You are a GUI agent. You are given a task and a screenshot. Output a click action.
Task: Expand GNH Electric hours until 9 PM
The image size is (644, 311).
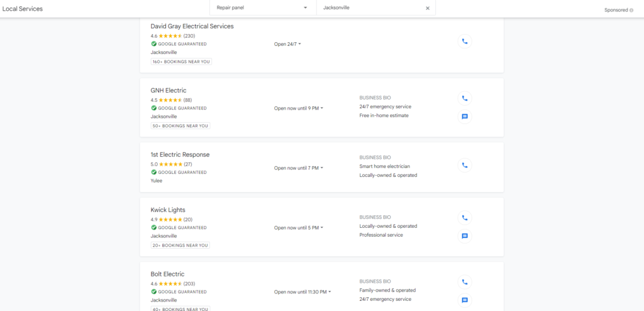click(x=298, y=108)
